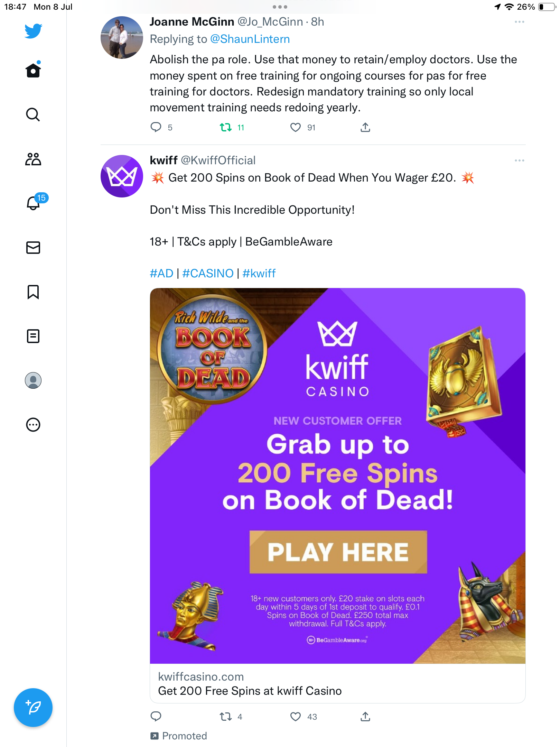Open the Home feed icon

pos(33,71)
